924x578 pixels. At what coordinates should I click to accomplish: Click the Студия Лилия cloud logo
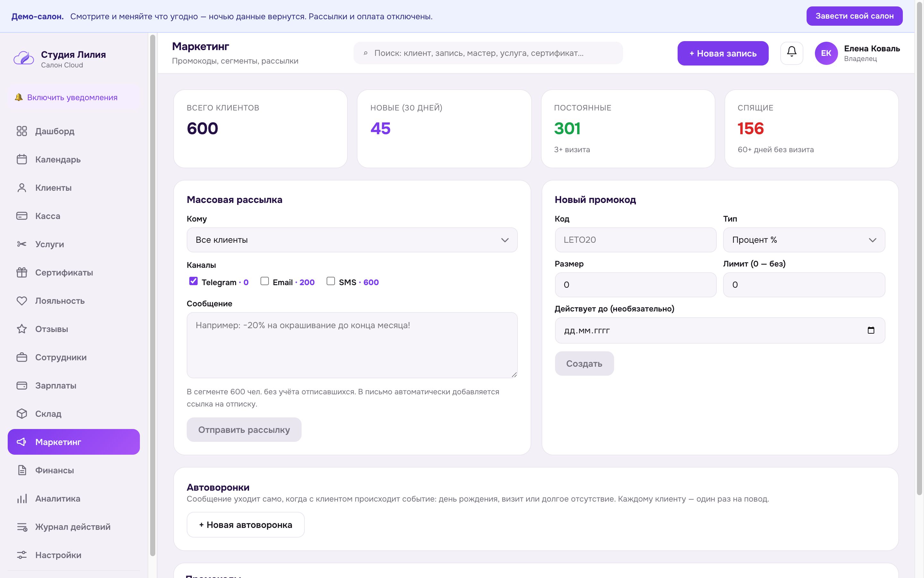pos(24,58)
